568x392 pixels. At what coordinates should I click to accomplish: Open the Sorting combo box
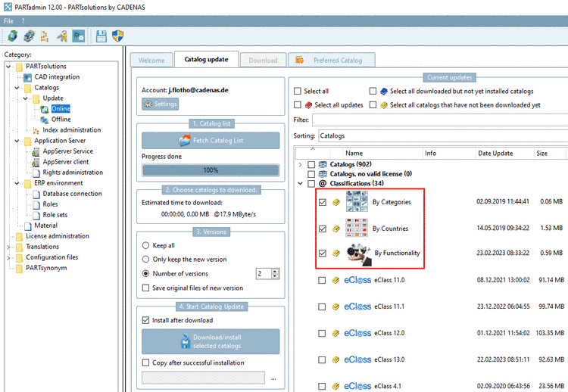click(443, 135)
